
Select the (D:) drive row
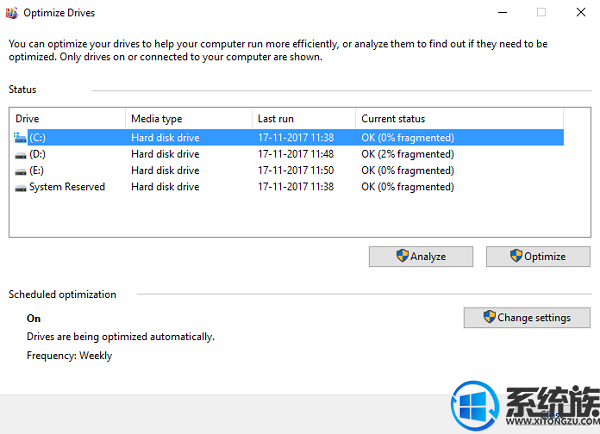(289, 154)
